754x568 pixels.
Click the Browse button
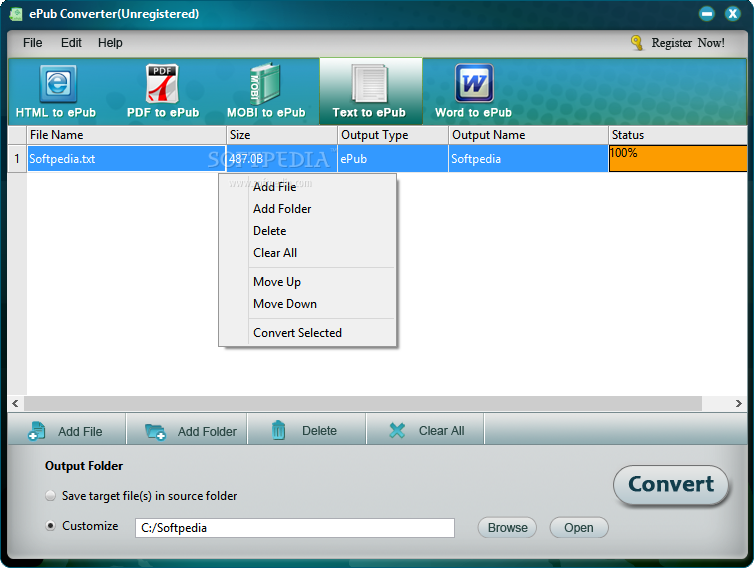pos(507,528)
